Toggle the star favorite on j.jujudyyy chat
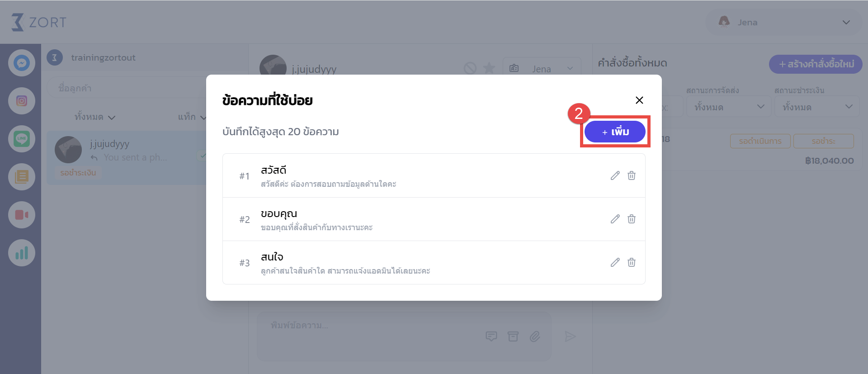 [489, 68]
